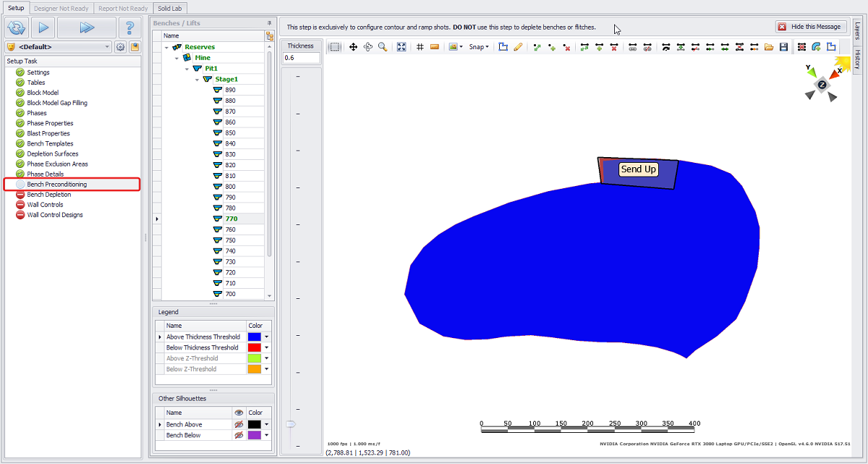Click the Send Up label on the ramp
868x464 pixels.
click(639, 169)
